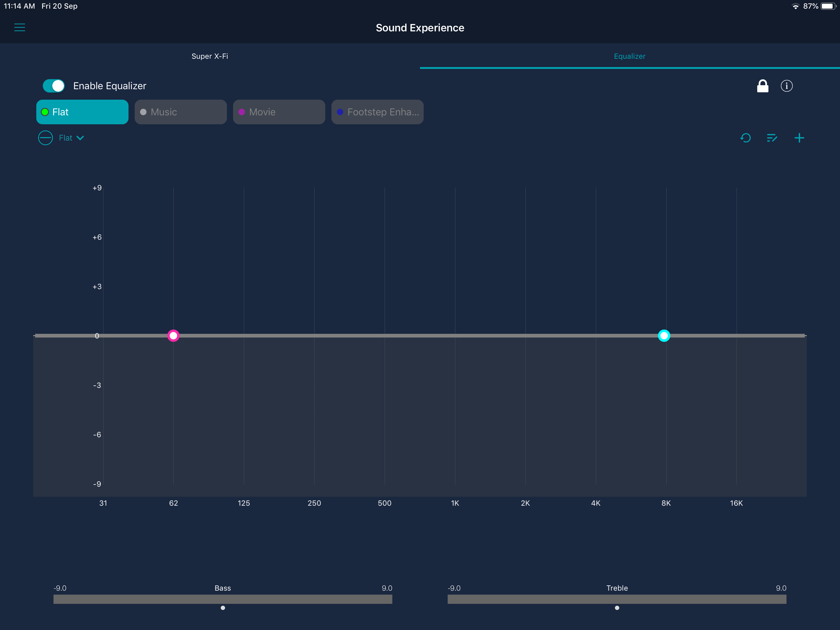The width and height of the screenshot is (840, 630).
Task: Select the Movie preset
Action: click(279, 112)
